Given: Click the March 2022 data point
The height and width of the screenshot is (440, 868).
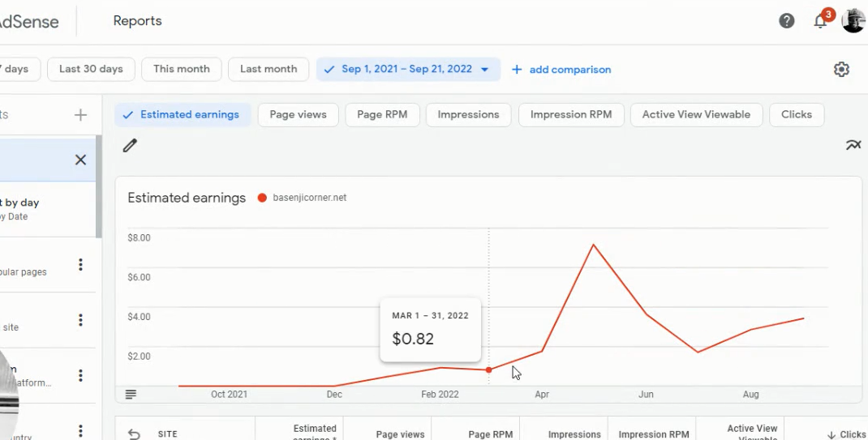Looking at the screenshot, I should coord(488,370).
